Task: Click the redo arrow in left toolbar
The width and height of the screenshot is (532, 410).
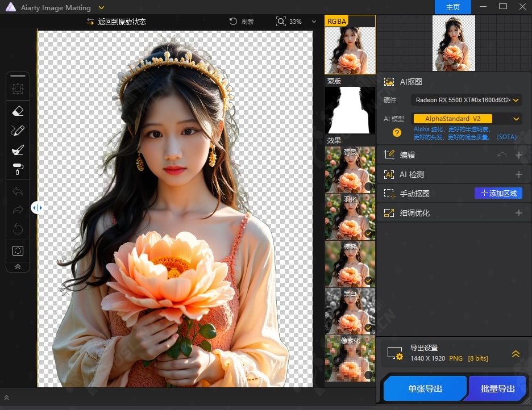Action: coord(18,210)
